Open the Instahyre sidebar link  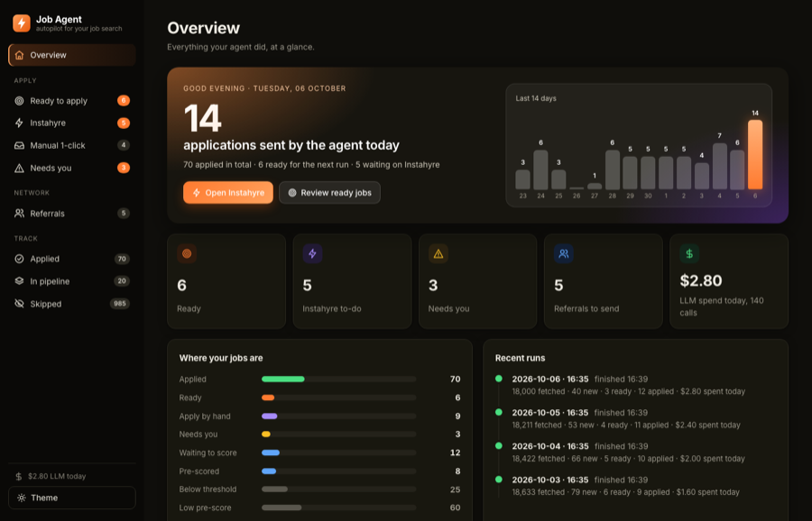tap(72, 123)
